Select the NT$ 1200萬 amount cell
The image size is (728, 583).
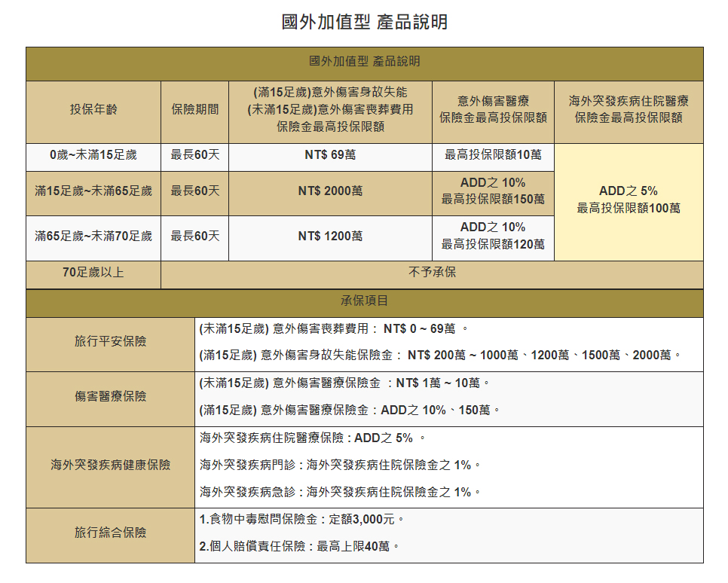[330, 237]
